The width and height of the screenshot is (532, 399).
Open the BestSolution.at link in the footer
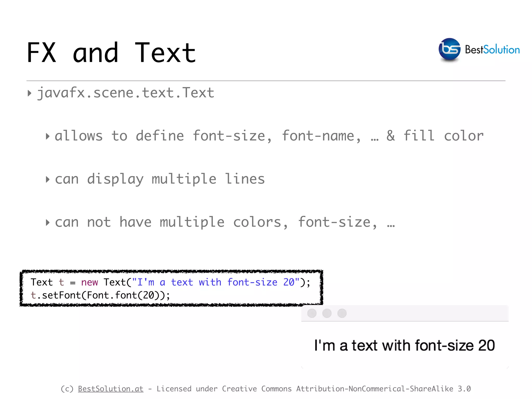click(111, 389)
